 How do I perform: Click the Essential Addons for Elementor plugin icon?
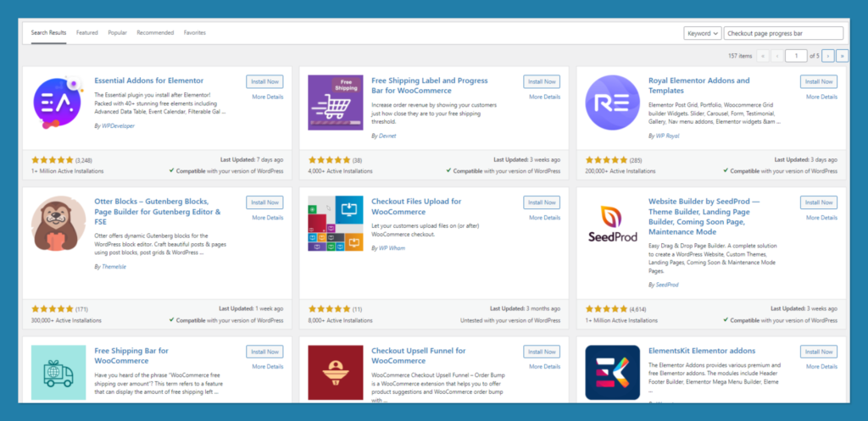click(58, 102)
